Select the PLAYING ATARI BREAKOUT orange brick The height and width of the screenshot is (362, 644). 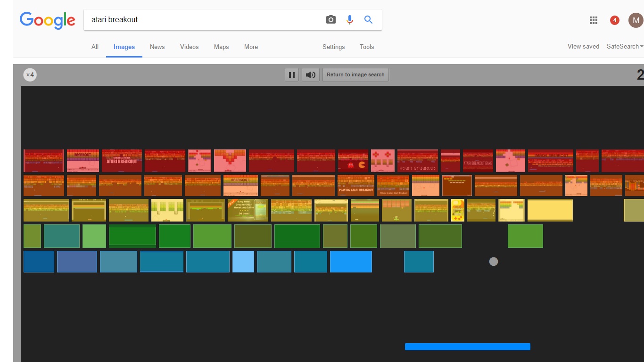coord(356,185)
